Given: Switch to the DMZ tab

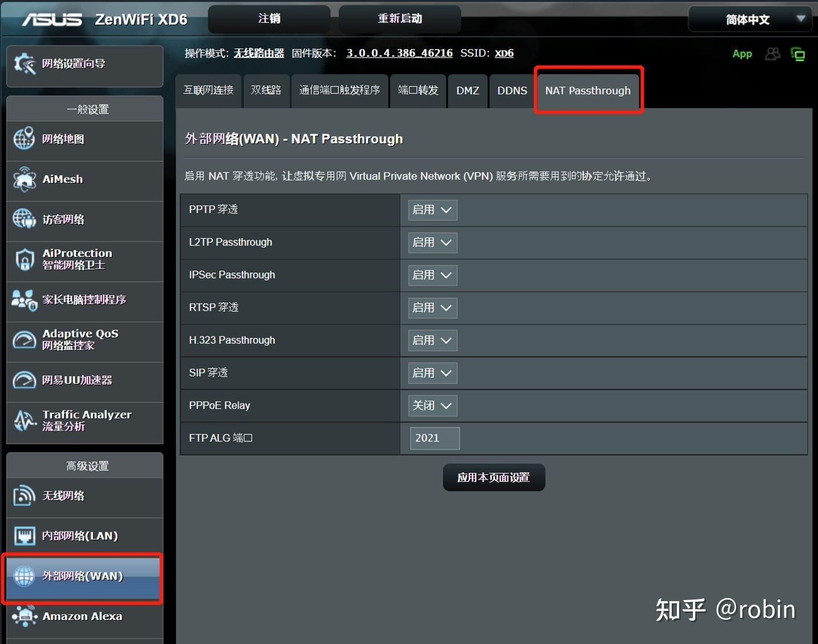Looking at the screenshot, I should pos(467,90).
